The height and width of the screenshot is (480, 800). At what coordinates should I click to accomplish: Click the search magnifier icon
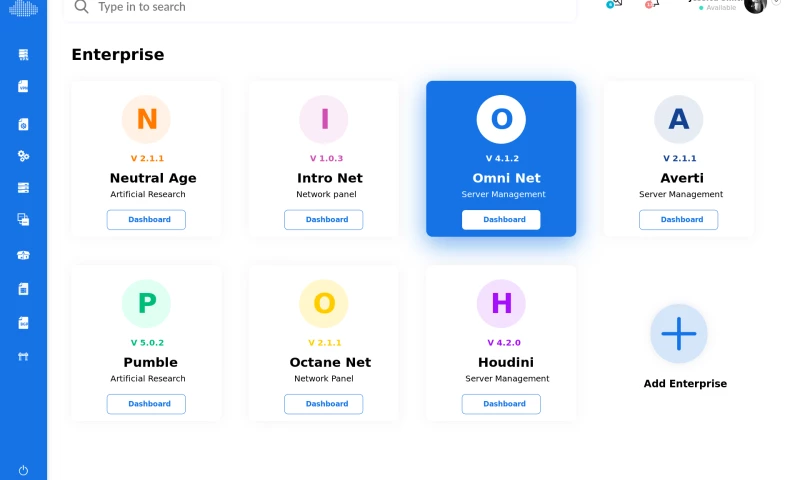click(x=82, y=7)
